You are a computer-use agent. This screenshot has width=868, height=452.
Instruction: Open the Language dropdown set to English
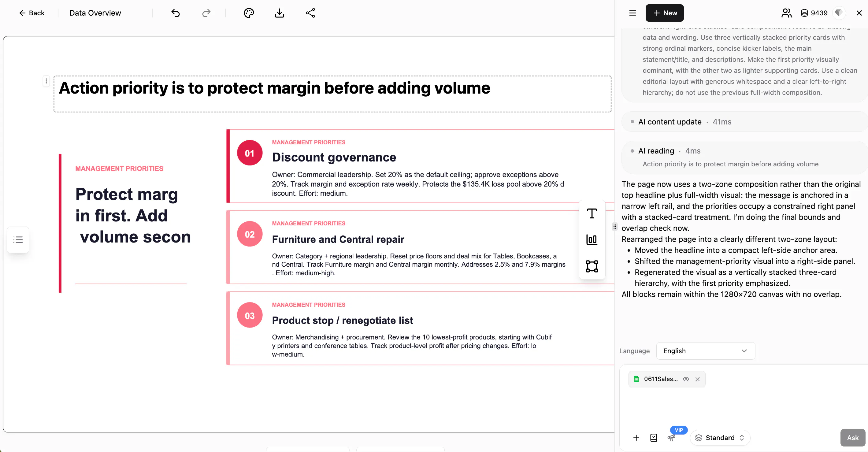[705, 350]
